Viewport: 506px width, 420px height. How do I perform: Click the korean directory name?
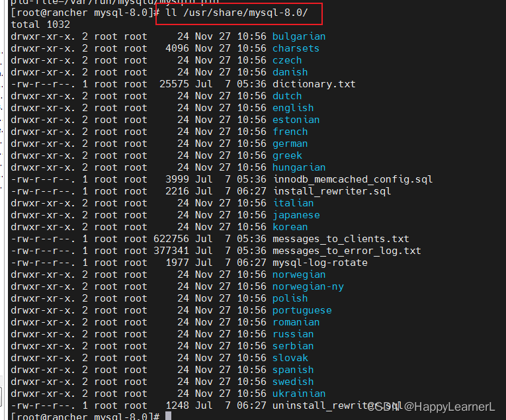[290, 227]
